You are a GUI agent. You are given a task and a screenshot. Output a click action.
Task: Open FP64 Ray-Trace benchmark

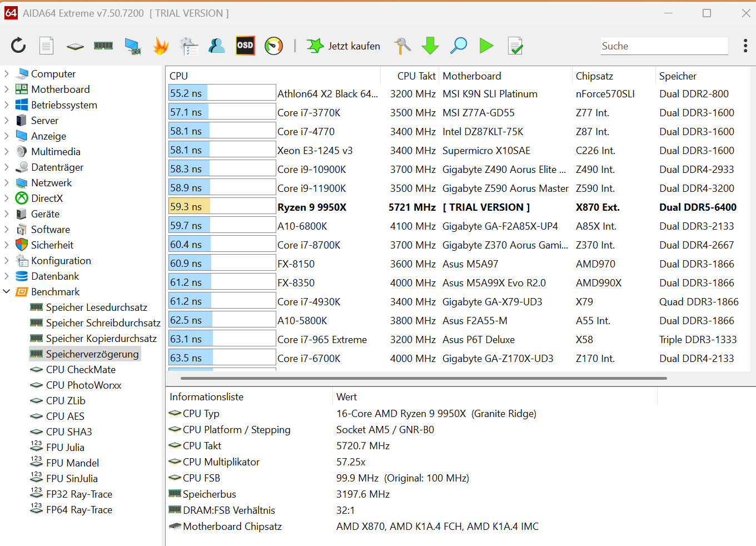point(79,509)
